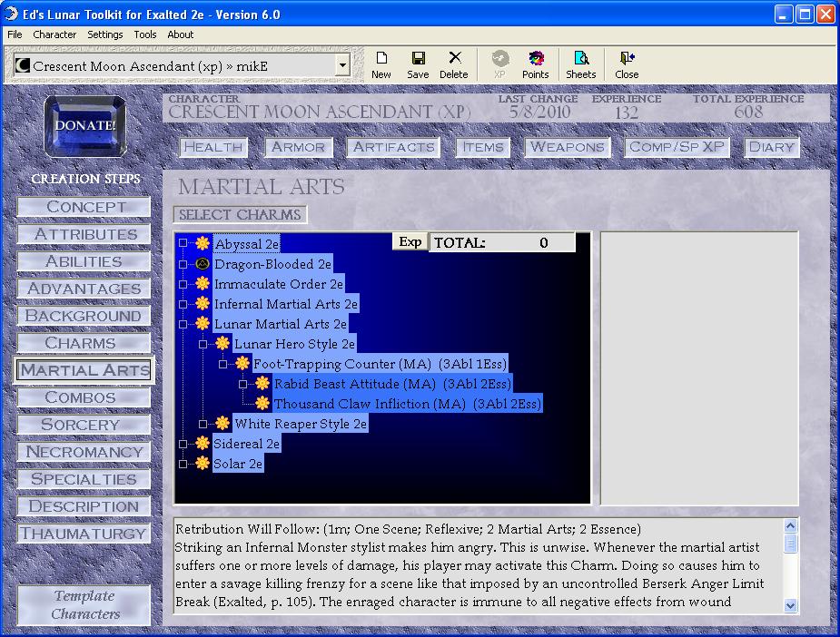
Task: Click the sun icon beside Thousand Claw Infliction
Action: point(262,404)
